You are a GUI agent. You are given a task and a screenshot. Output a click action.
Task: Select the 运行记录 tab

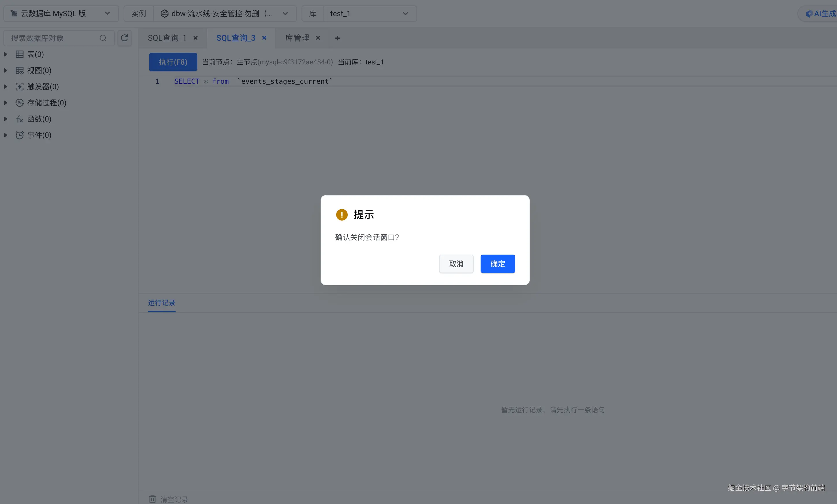[161, 303]
